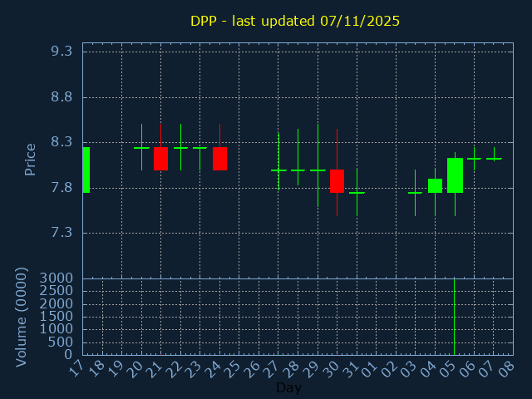Select the last candle on day 07

[x=494, y=158]
